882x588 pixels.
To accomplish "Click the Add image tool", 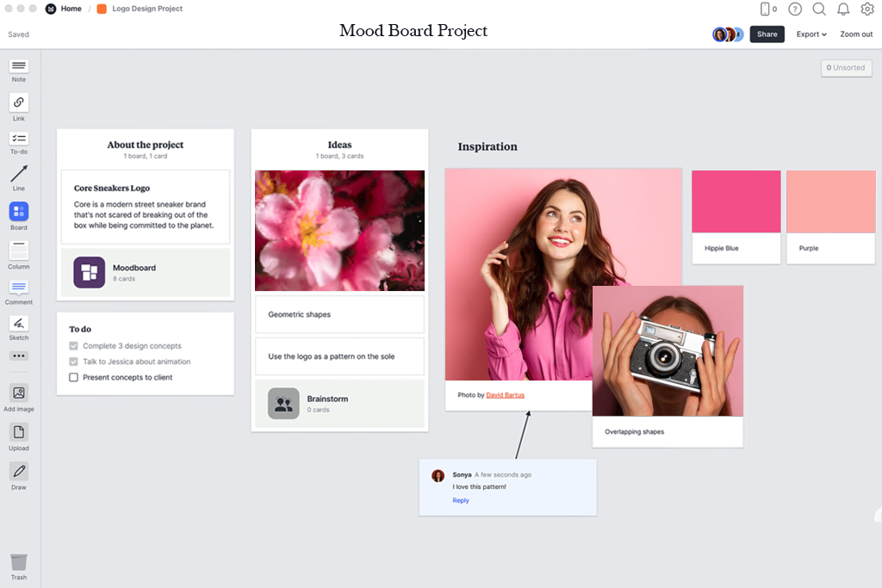I will 19,393.
